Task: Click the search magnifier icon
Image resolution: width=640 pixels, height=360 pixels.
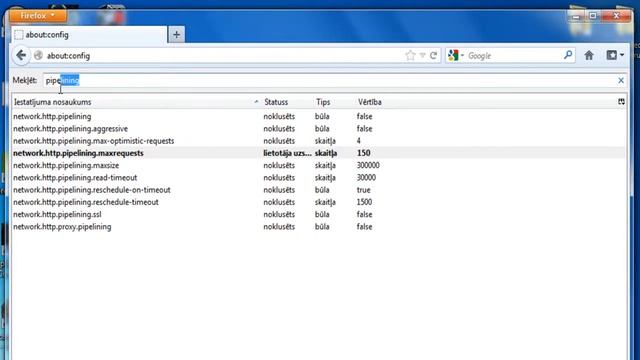Action: click(x=568, y=55)
